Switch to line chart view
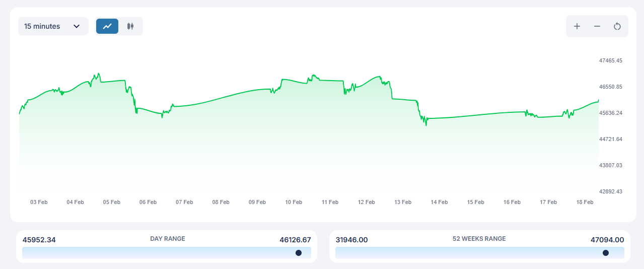Image resolution: width=644 pixels, height=269 pixels. (107, 26)
